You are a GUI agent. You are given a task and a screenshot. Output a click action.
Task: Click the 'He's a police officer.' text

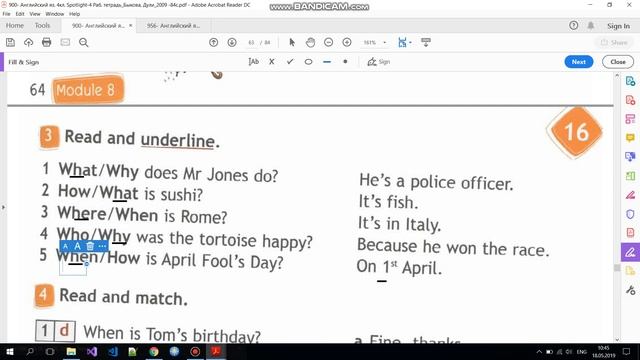click(x=436, y=182)
